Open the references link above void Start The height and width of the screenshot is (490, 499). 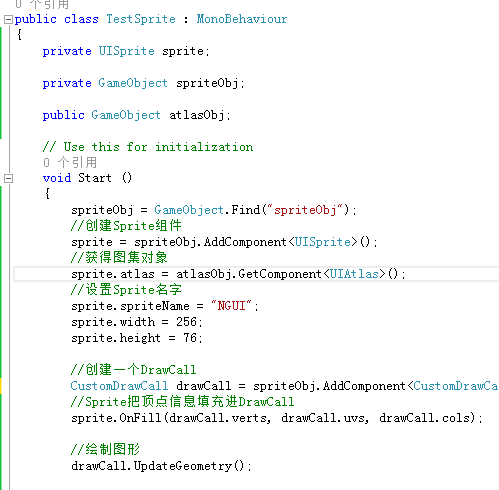(x=70, y=163)
